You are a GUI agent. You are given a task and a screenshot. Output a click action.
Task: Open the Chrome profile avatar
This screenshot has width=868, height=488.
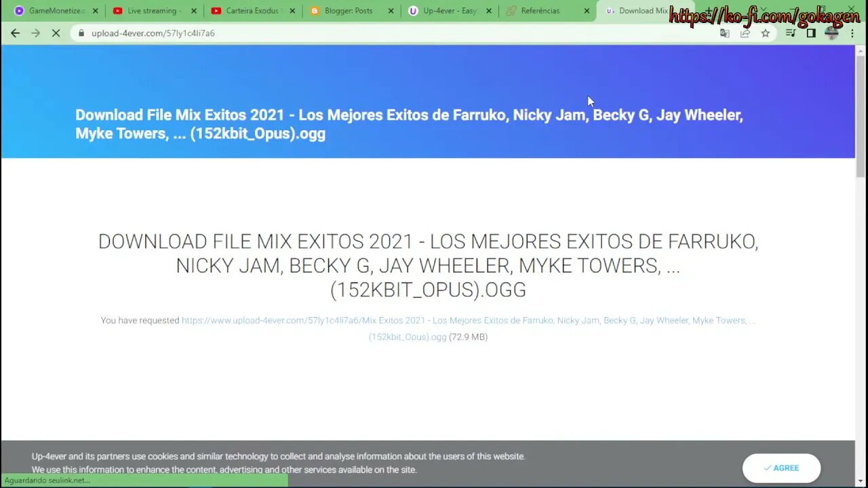point(832,33)
